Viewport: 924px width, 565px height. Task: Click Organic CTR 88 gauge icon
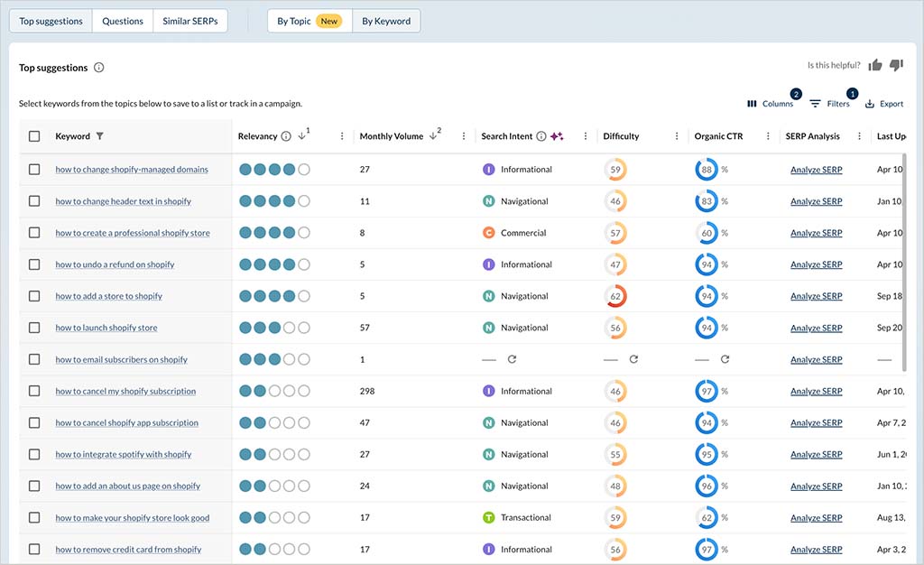click(x=707, y=169)
